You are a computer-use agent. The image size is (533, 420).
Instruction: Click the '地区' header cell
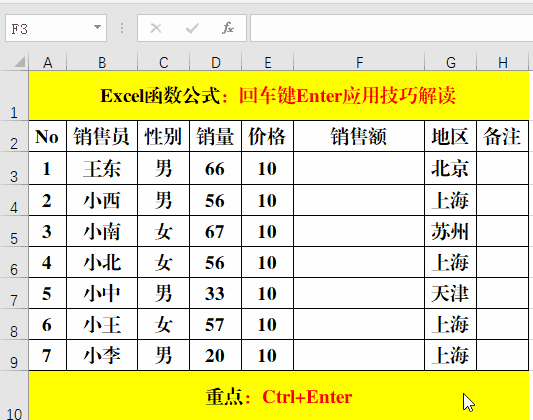pos(451,136)
